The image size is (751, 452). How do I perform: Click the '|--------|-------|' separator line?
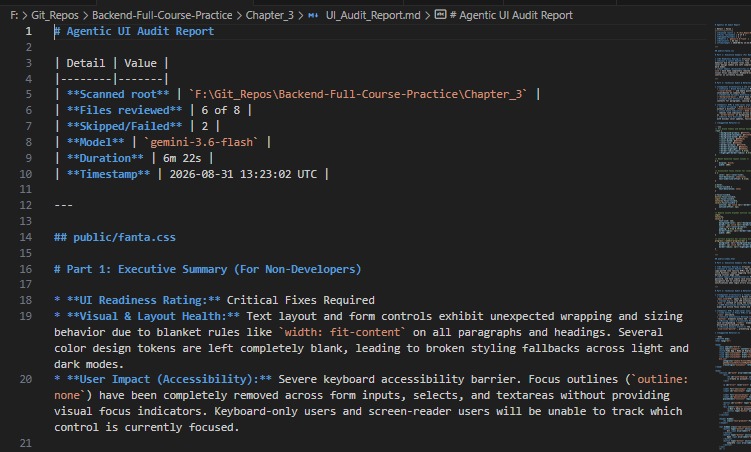[112, 79]
